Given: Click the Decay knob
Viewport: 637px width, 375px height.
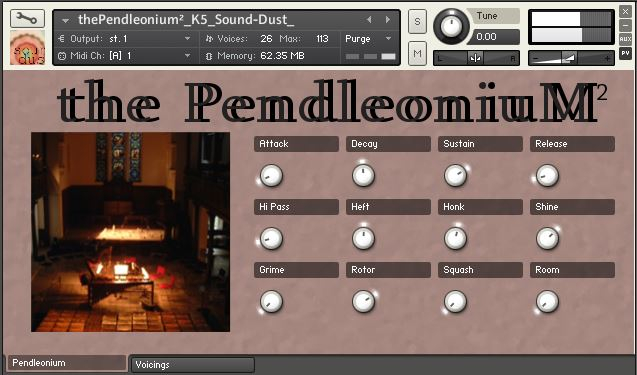Looking at the screenshot, I should 363,176.
